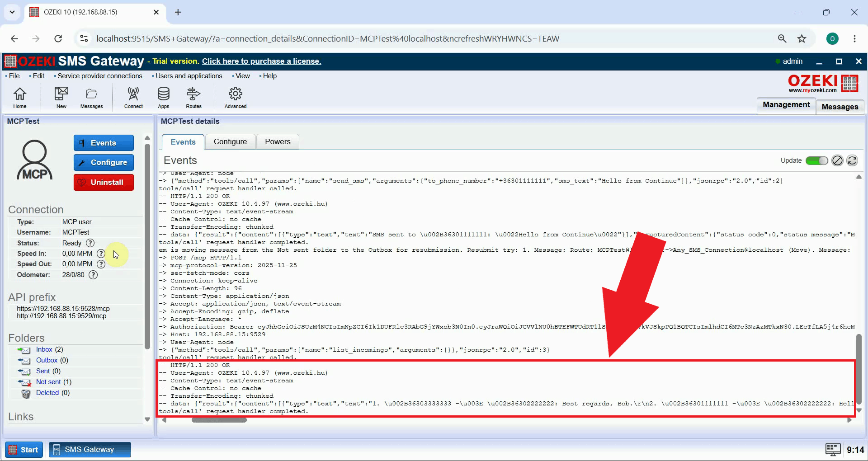Click the www.myozeki.com logo
The image size is (868, 461).
[x=823, y=83]
